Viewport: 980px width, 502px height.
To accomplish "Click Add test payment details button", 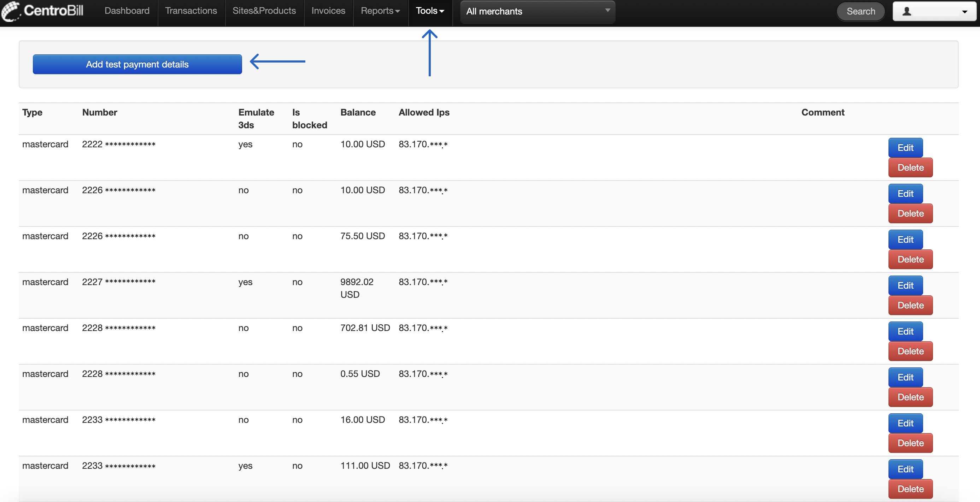I will [x=137, y=64].
